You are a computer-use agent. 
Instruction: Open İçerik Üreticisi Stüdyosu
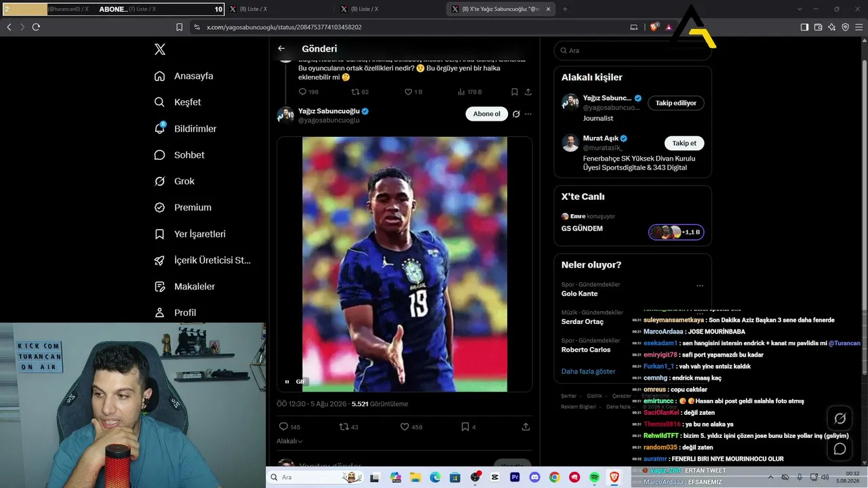(x=203, y=260)
